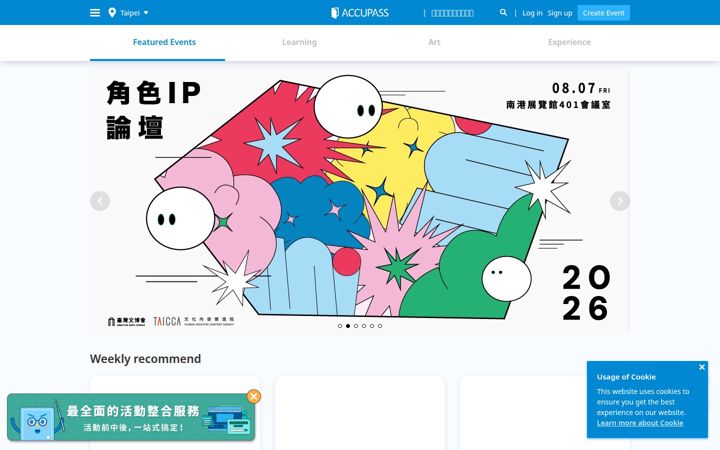Click the Create Event button
720x450 pixels.
(603, 13)
